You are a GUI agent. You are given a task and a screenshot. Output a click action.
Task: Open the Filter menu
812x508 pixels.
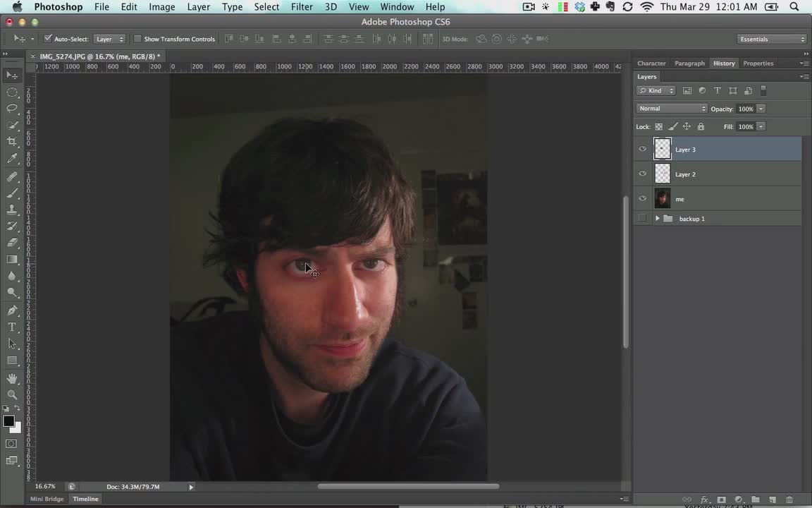coord(302,7)
